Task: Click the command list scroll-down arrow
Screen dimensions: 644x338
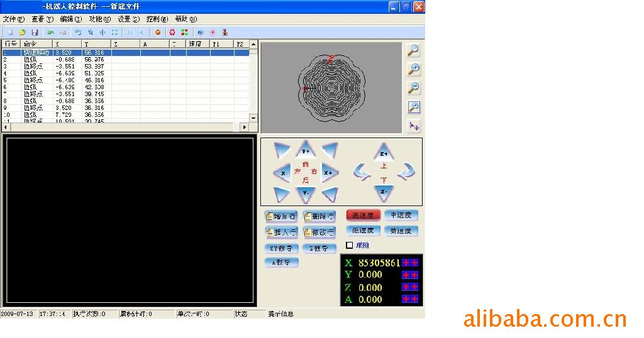Action: 253,117
